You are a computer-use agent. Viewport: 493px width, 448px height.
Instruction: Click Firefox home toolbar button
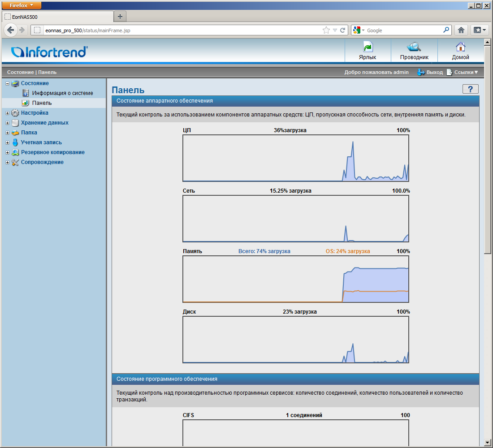coord(461,30)
